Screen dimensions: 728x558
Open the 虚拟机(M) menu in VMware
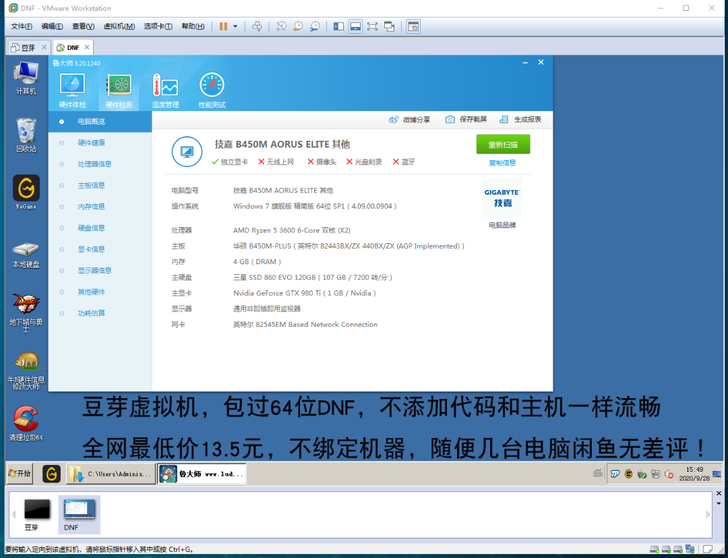coord(119,26)
